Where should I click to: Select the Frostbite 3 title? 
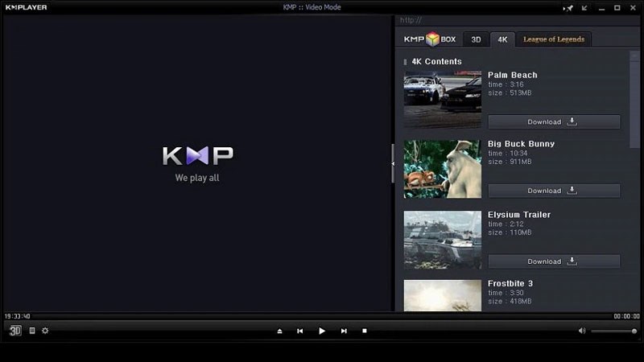point(510,284)
